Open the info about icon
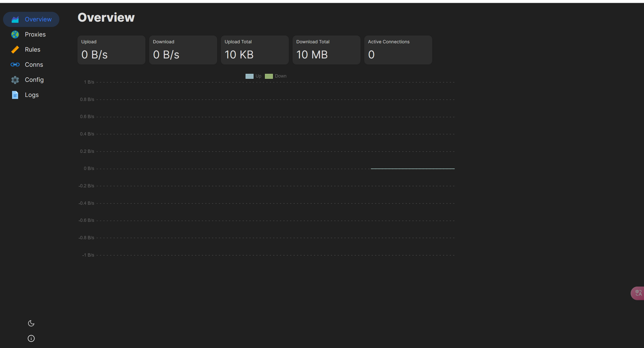The image size is (644, 348). tap(31, 338)
